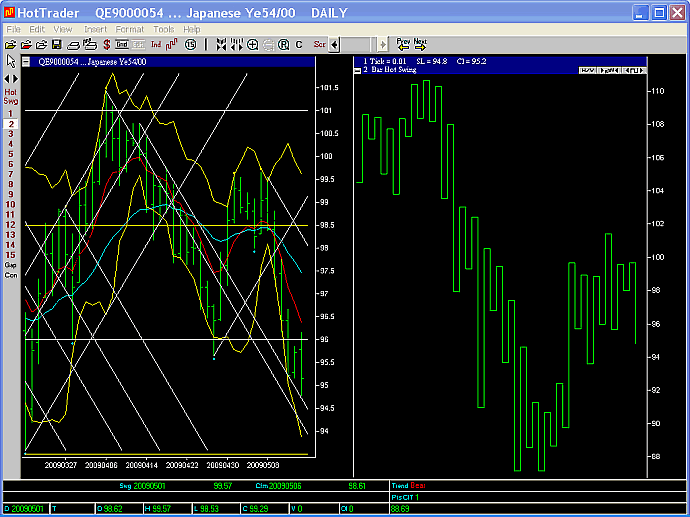Click the save floppy disk icon

point(56,44)
